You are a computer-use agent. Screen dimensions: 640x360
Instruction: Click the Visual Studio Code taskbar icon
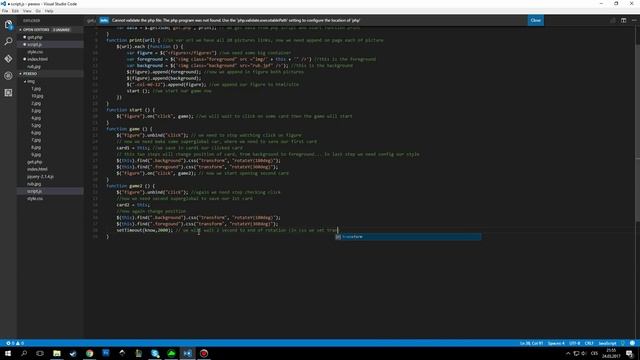click(x=187, y=353)
